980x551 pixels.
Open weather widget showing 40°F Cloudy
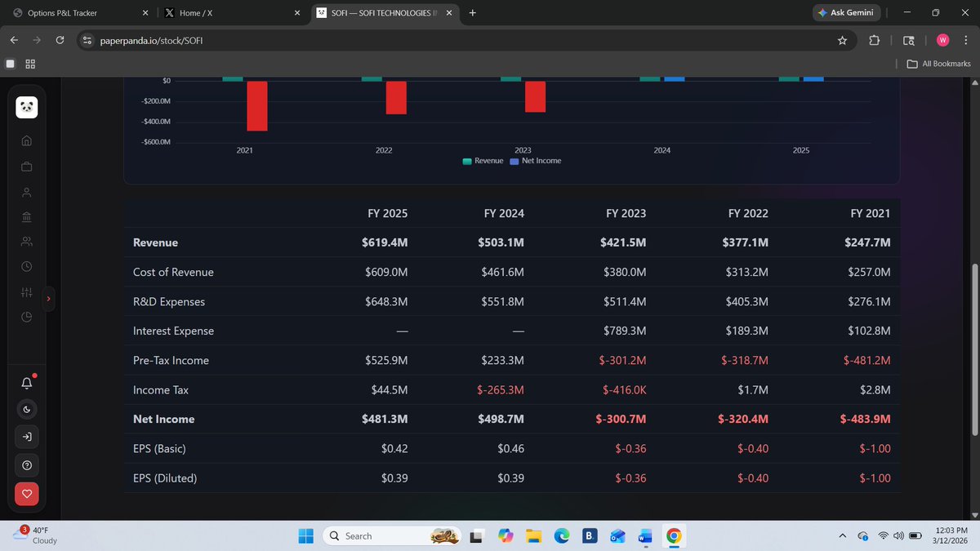coord(37,535)
